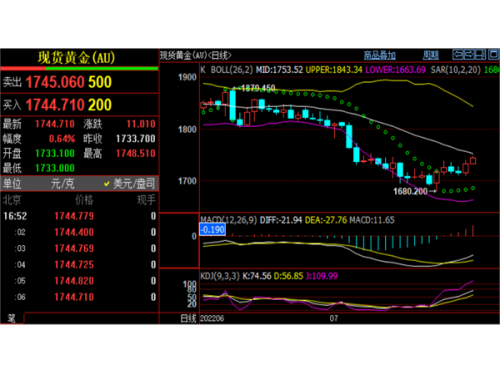The width and height of the screenshot is (500, 375).
Task: Select the 笔 tick tab at bottom
Action: tap(12, 318)
